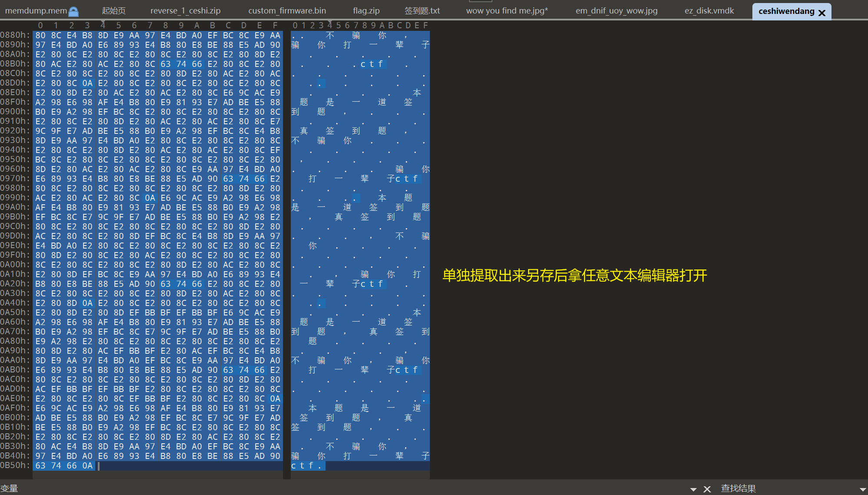Open the custom_firmware.bin tab
The height and width of the screenshot is (495, 868).
click(287, 10)
